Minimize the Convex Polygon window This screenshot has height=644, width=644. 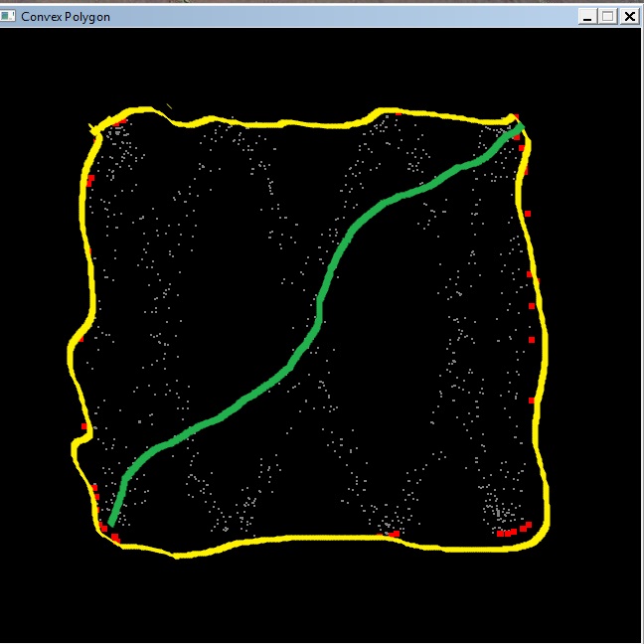[x=587, y=17]
